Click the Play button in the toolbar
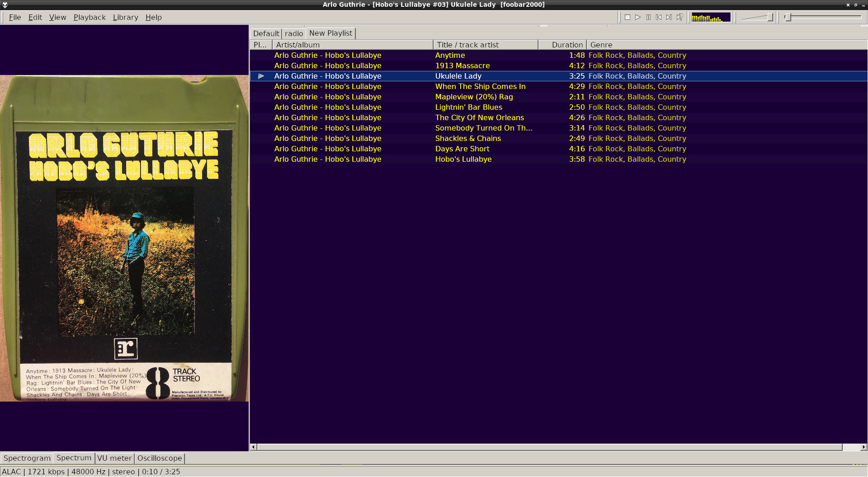 638,18
